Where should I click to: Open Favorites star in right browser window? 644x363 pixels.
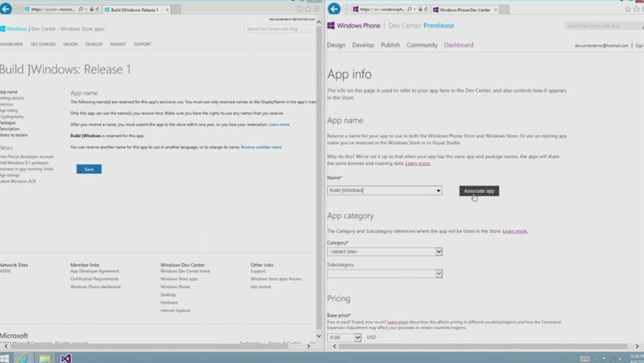click(636, 9)
